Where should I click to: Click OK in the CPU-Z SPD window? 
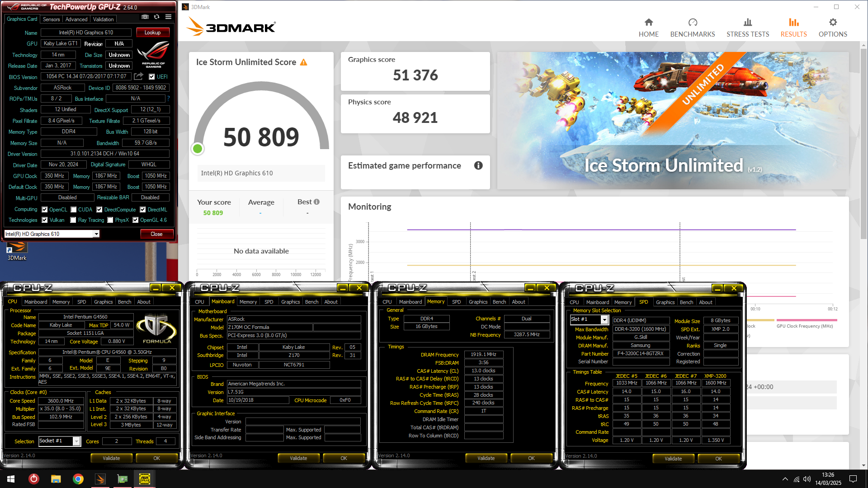(718, 459)
